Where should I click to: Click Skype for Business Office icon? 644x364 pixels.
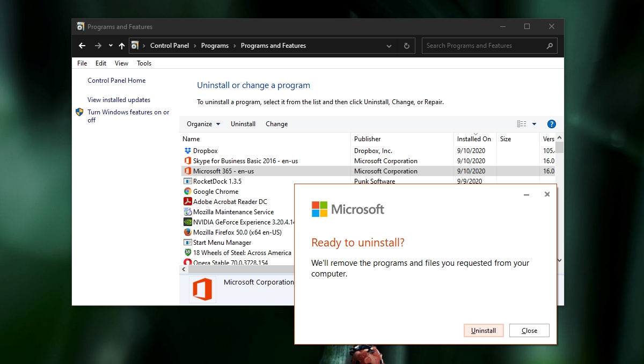[x=188, y=161]
